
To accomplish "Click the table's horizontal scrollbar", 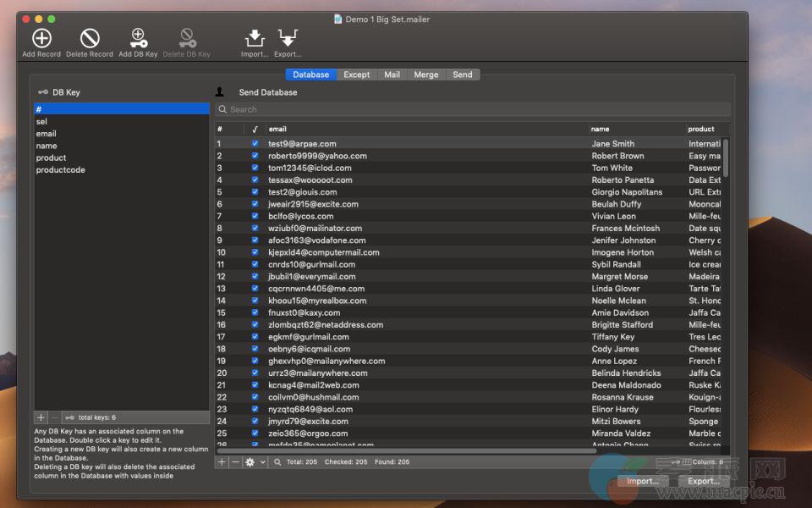I will tap(406, 451).
